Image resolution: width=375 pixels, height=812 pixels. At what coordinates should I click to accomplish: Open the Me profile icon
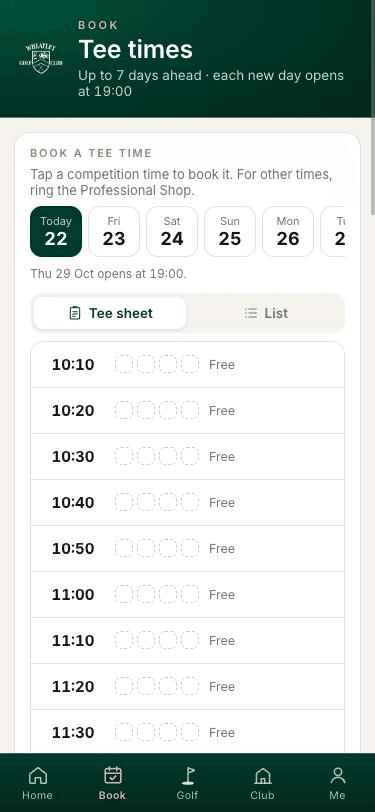click(338, 775)
